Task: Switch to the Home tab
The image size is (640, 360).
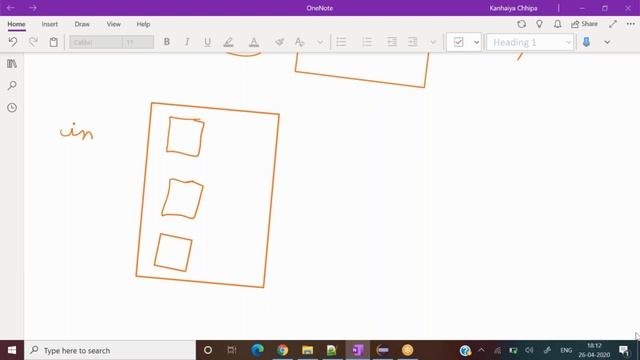Action: click(x=16, y=24)
